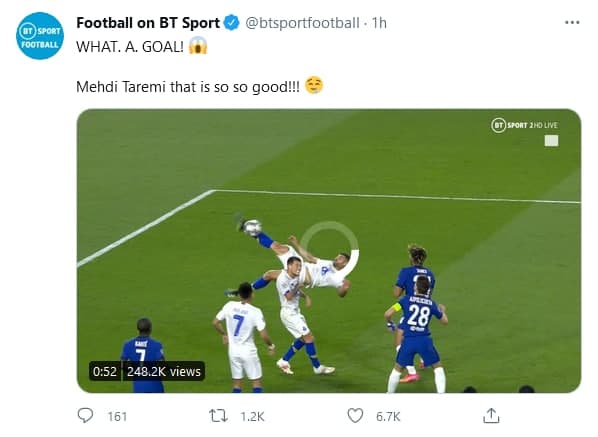Image resolution: width=598 pixels, height=437 pixels.
Task: Open the three-dot more options menu
Action: [x=572, y=23]
